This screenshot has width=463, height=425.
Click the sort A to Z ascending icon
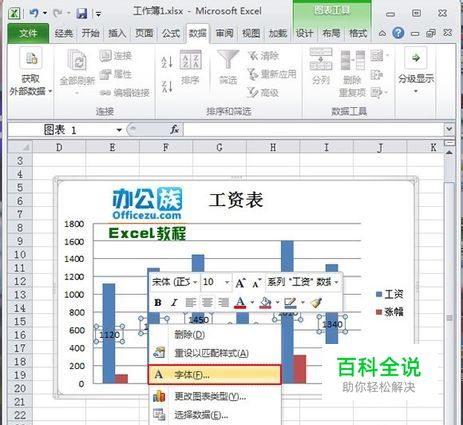167,62
